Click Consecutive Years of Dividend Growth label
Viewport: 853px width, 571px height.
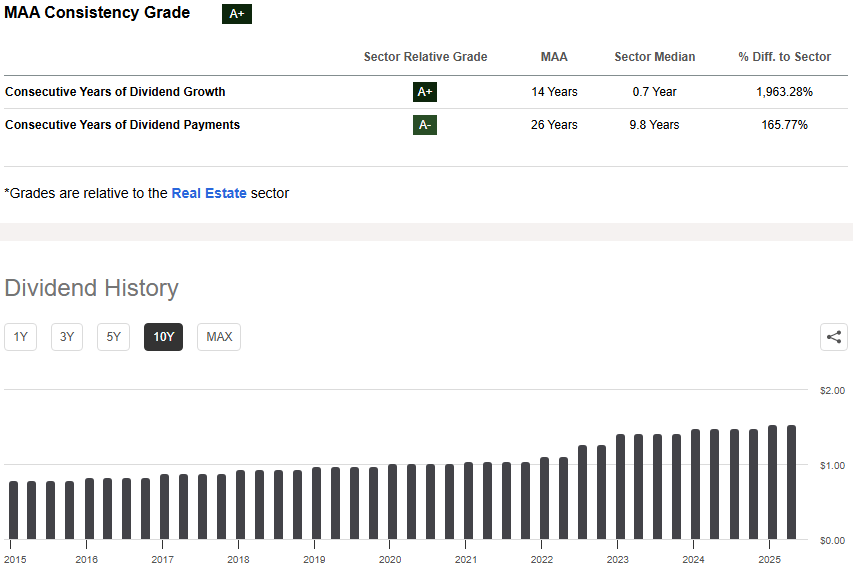point(115,92)
